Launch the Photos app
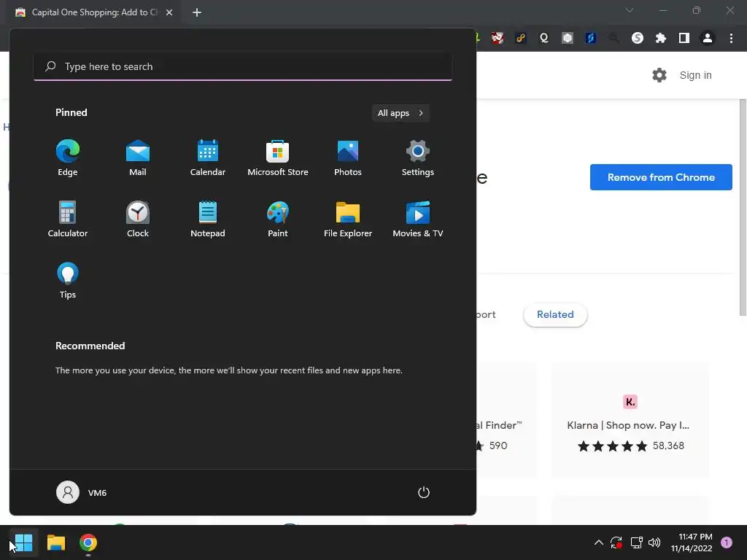 (x=348, y=158)
